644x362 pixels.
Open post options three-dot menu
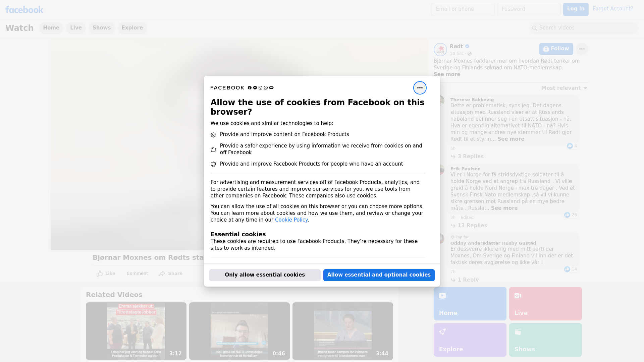582,49
